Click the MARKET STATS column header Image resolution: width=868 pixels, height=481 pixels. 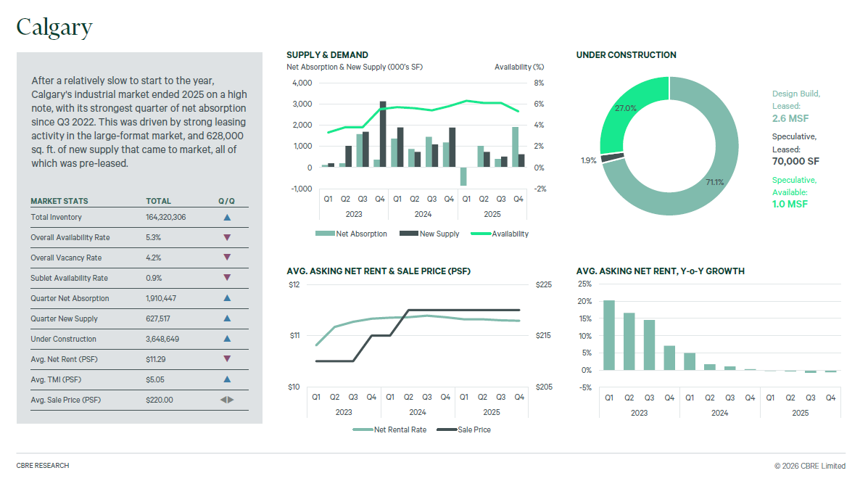(59, 201)
